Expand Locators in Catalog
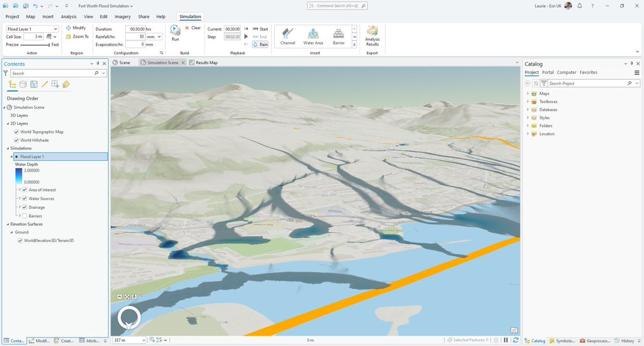Screen dimensions: 644x346 pos(528,134)
